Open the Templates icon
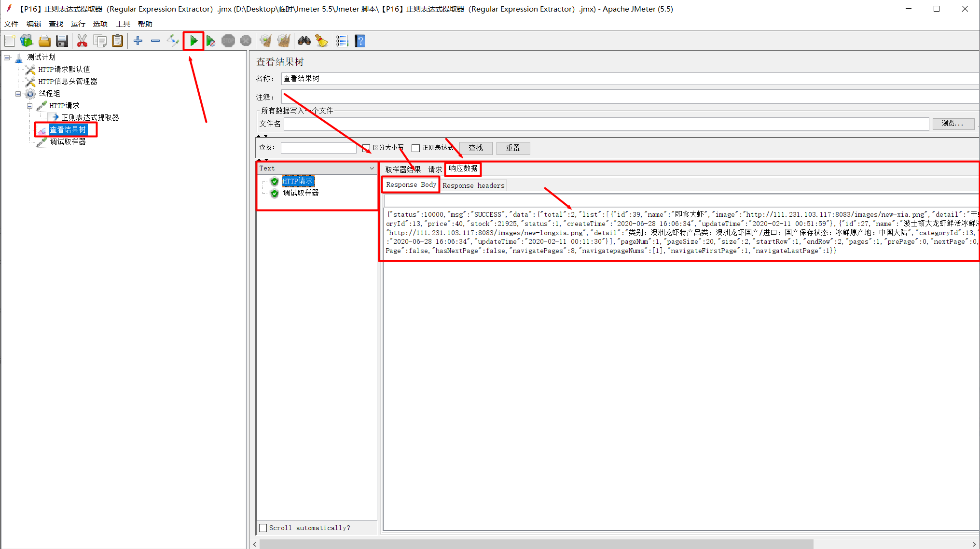This screenshot has height=549, width=980. (27, 41)
